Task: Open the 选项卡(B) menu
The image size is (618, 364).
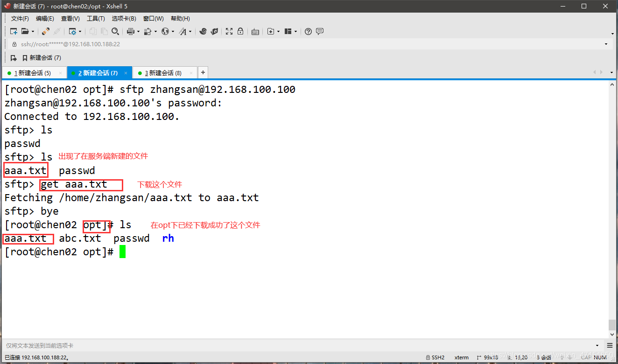Action: click(124, 19)
